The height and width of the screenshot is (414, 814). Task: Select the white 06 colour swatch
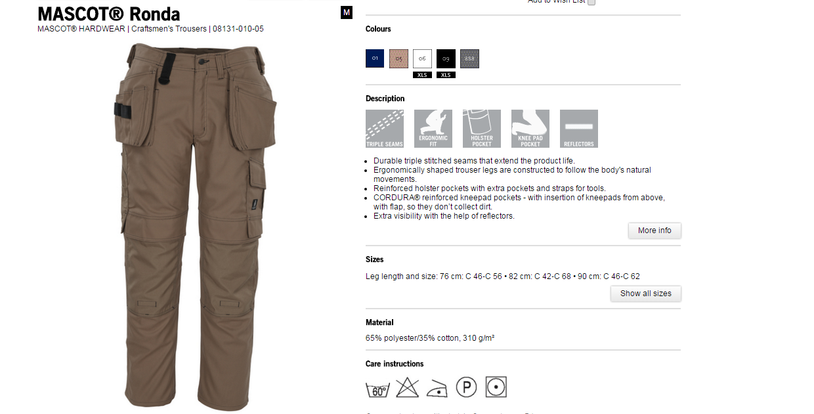pos(422,59)
